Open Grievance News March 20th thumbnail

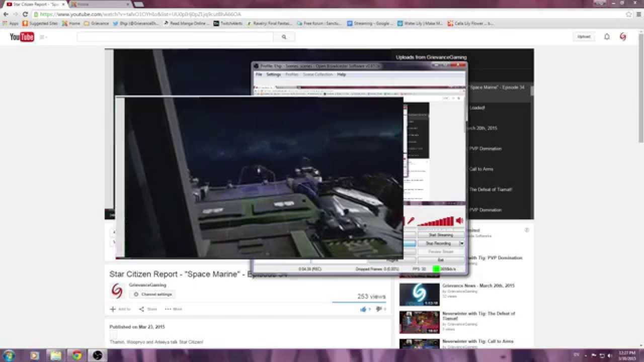point(419,295)
